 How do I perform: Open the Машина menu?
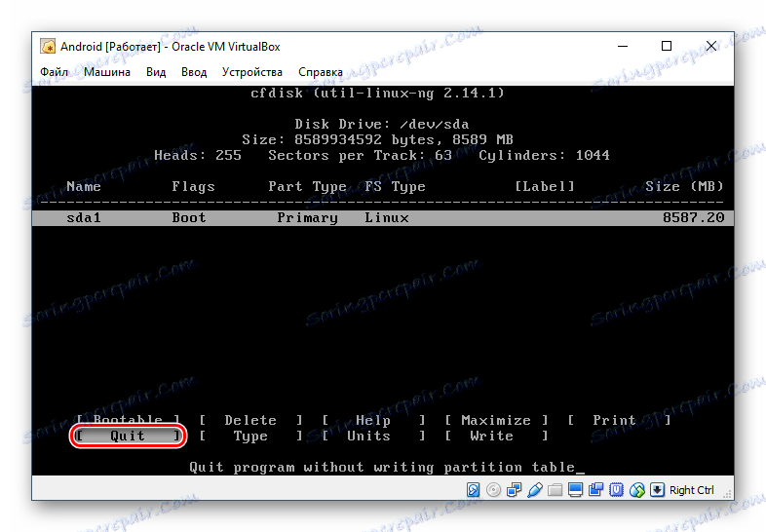107,72
